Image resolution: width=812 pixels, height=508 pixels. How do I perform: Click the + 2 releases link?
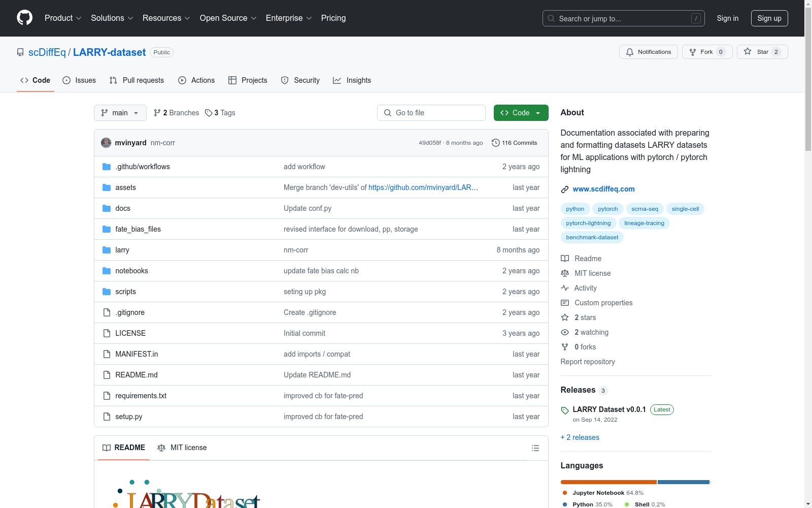point(580,437)
